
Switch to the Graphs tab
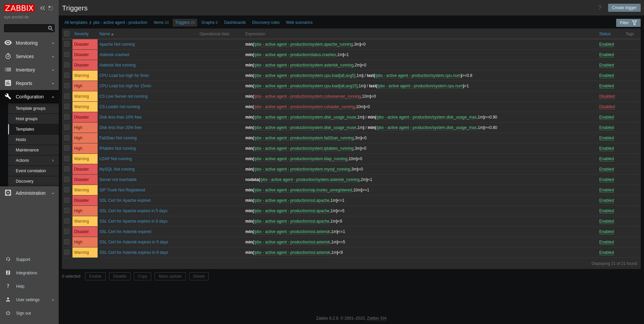207,22
